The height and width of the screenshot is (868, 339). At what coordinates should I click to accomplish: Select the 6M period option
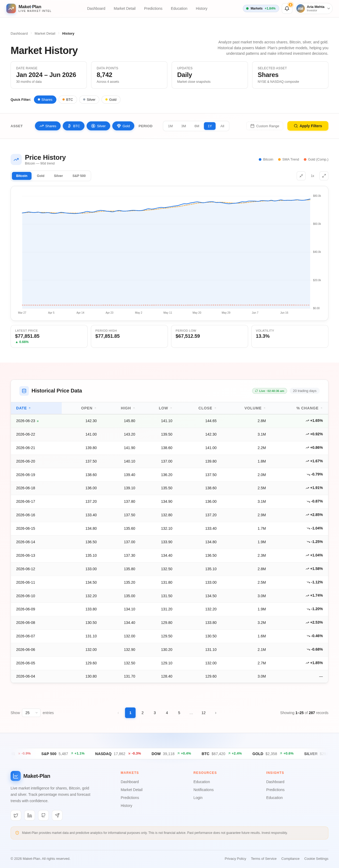coord(197,126)
